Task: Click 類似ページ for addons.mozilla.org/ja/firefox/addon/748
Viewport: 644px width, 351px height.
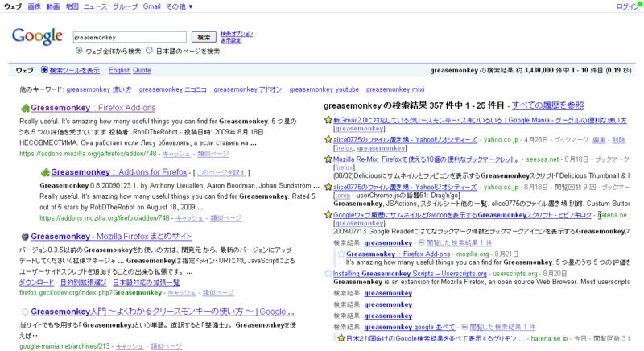Action: [213, 154]
